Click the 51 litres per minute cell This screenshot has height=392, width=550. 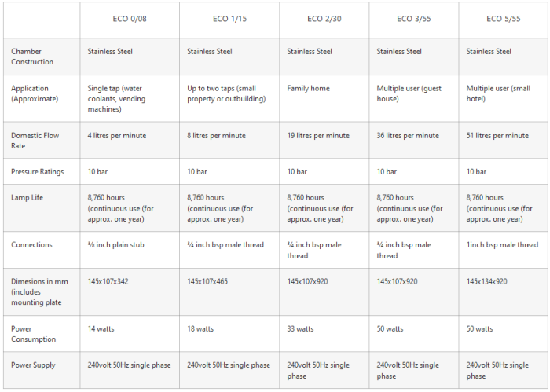[497, 136]
